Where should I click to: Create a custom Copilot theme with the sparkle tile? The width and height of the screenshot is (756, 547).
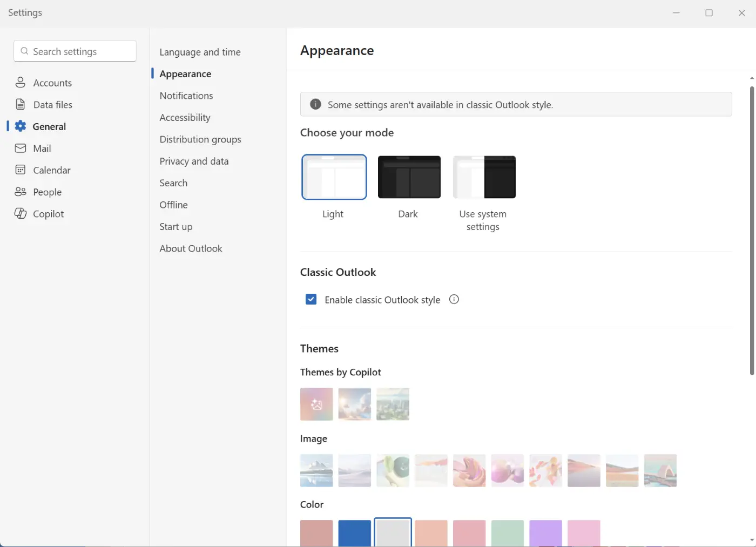pos(316,404)
